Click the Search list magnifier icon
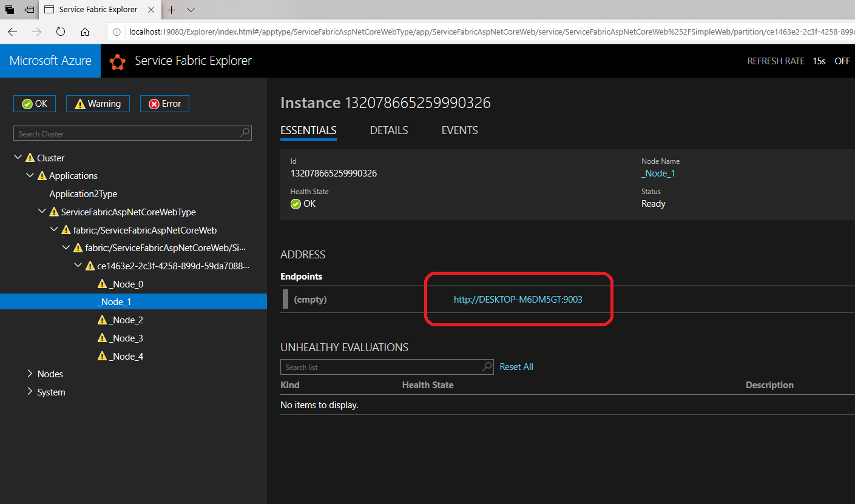 point(487,366)
